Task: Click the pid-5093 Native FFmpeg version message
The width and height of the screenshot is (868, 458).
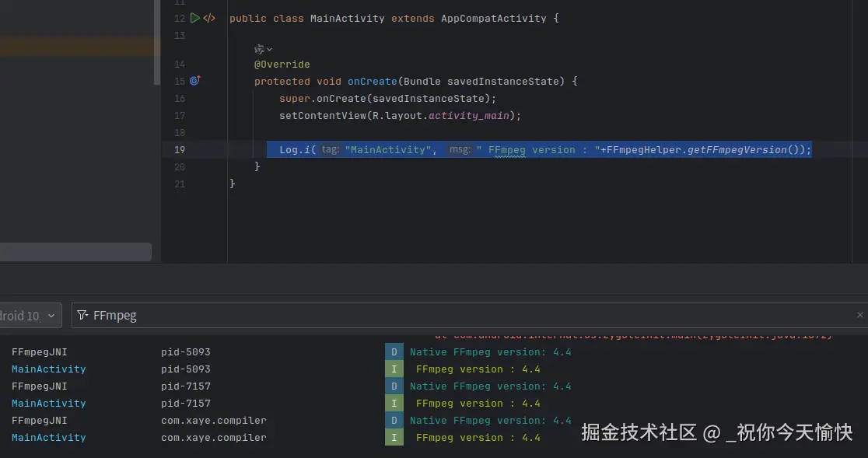Action: (491, 352)
